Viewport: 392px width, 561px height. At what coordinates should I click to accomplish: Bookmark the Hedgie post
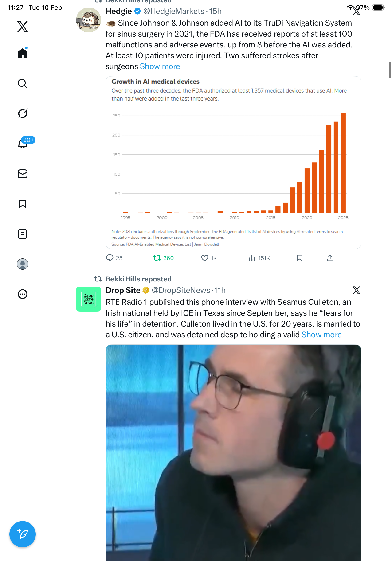coord(299,258)
